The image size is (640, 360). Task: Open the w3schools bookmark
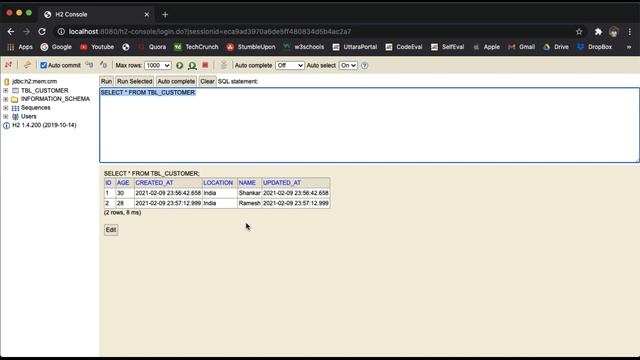click(304, 47)
